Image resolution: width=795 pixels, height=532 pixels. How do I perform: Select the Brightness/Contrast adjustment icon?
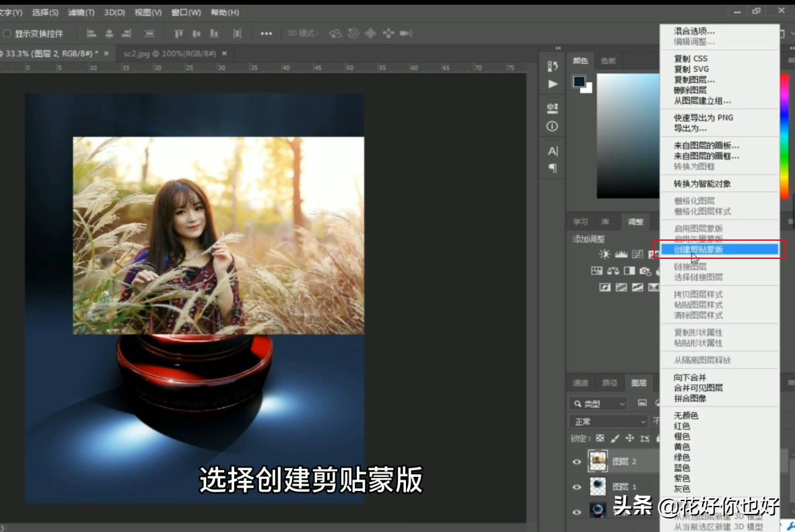coord(604,255)
